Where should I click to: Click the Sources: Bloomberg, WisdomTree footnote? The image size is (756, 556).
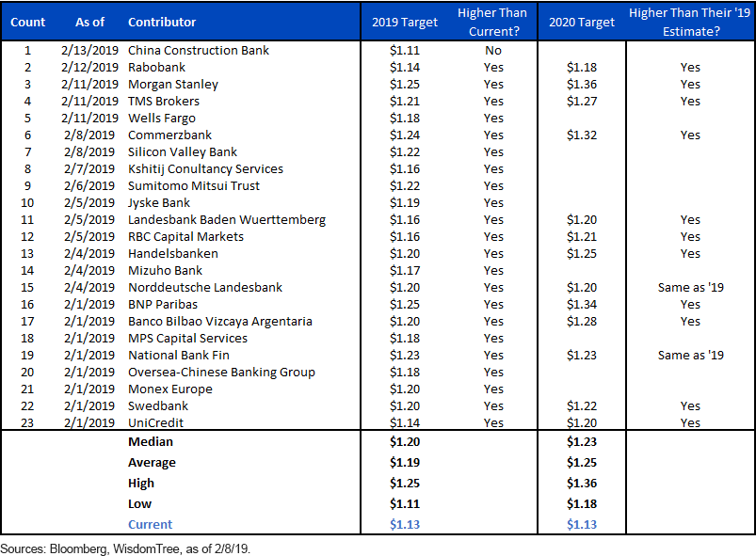point(125,548)
